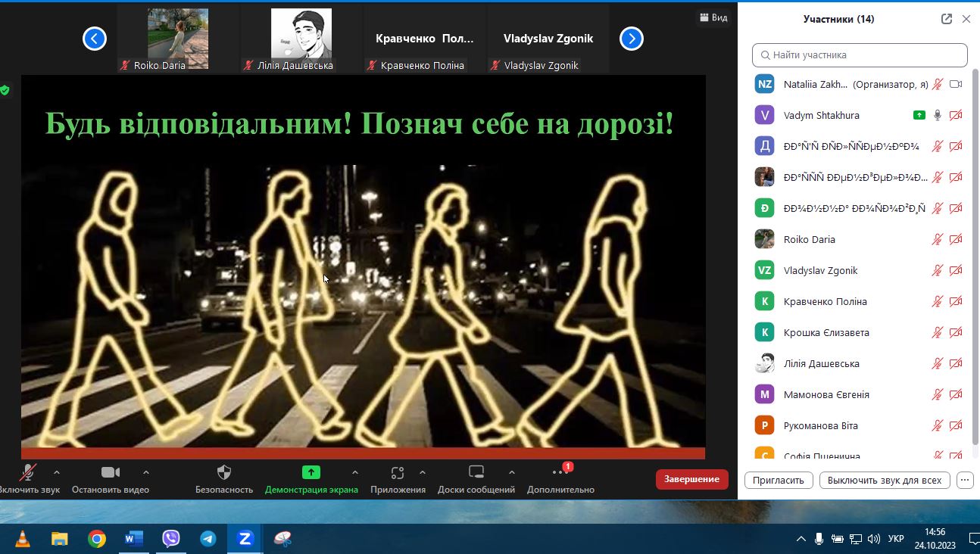Click УКР language indicator in tray
This screenshot has height=554, width=980.
(895, 539)
